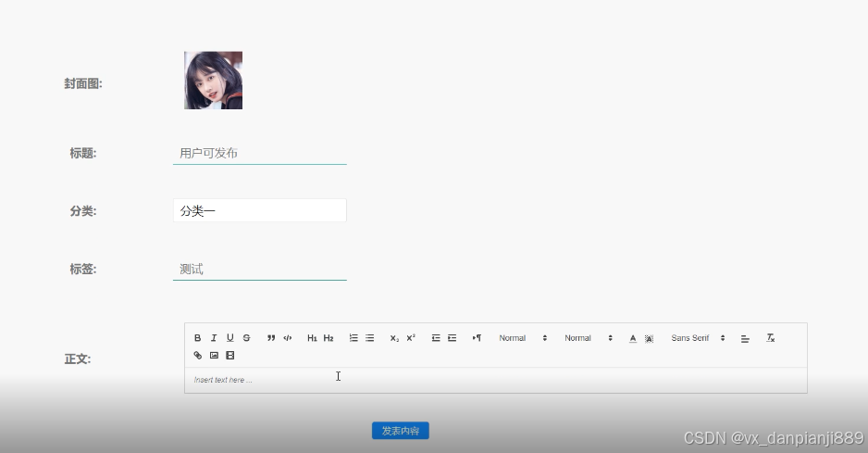The width and height of the screenshot is (868, 453).
Task: Click the 标签 tag input field
Action: point(260,270)
